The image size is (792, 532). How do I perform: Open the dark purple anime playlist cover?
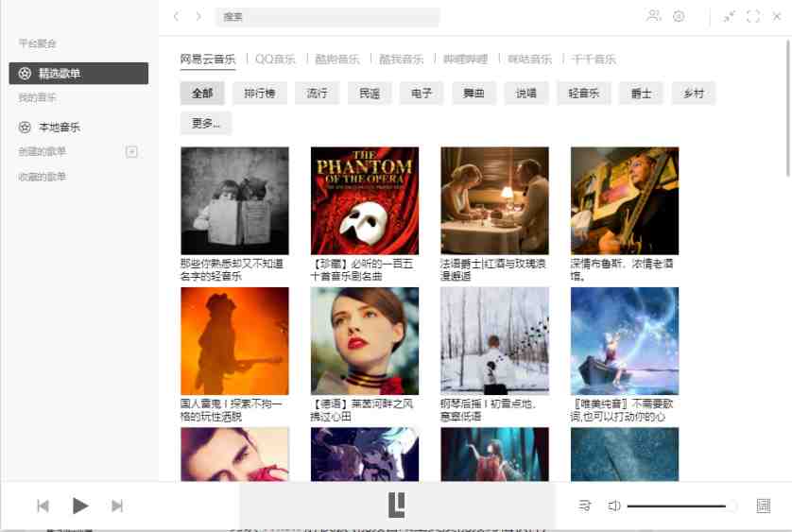(365, 455)
